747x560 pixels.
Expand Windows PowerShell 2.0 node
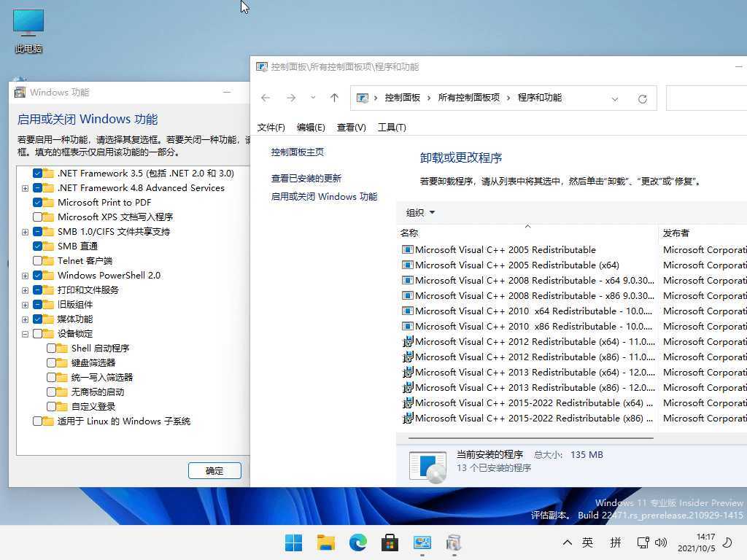click(x=25, y=276)
